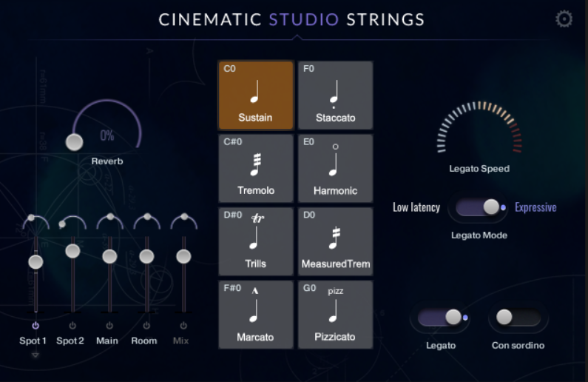The height and width of the screenshot is (382, 588).
Task: Choose the Low latency label
Action: tap(416, 207)
